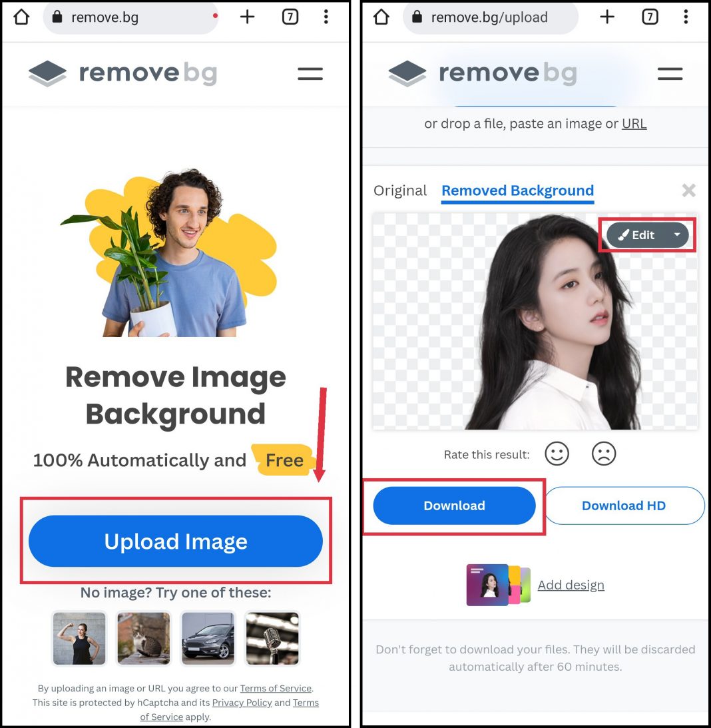Screen dimensions: 711x728
Task: Click the blue Upload Image button
Action: point(176,541)
